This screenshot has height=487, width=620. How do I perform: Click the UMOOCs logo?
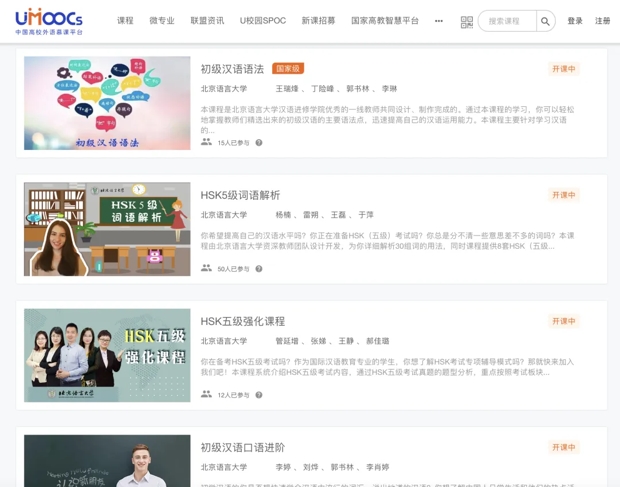coord(49,21)
